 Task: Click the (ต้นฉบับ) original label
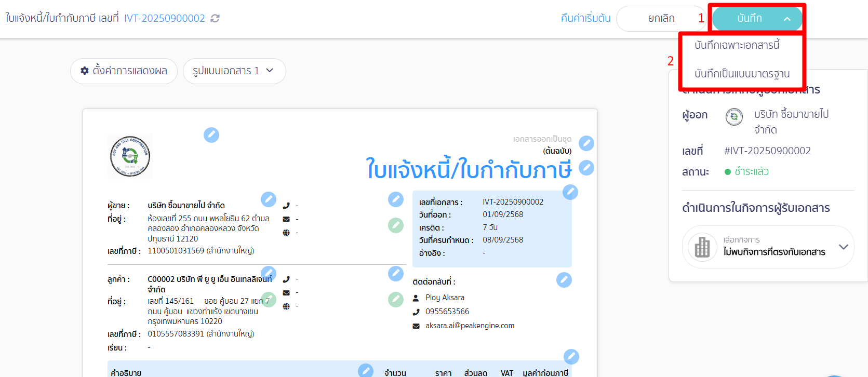(x=557, y=151)
